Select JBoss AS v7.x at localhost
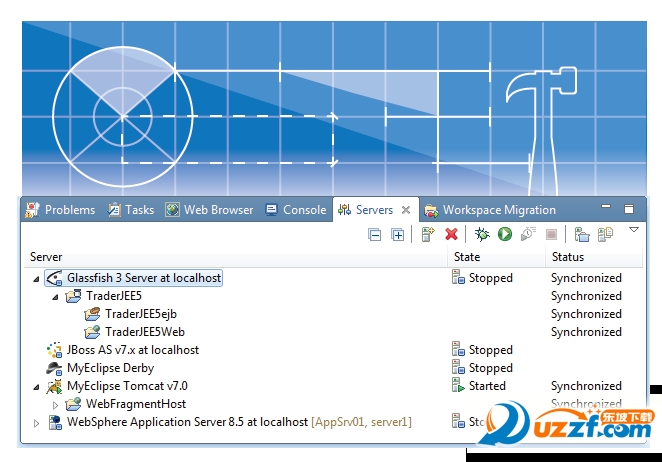 pyautogui.click(x=133, y=350)
